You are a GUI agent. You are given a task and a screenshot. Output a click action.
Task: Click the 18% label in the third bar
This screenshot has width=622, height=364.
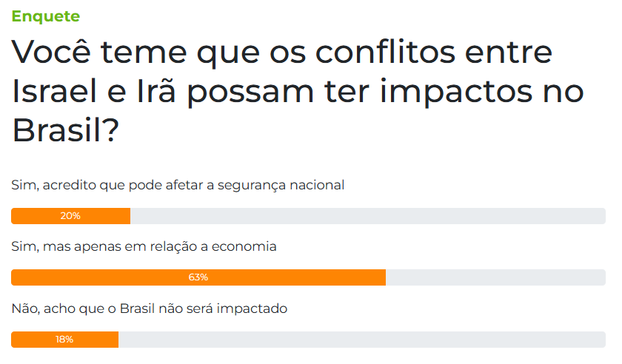tap(64, 340)
